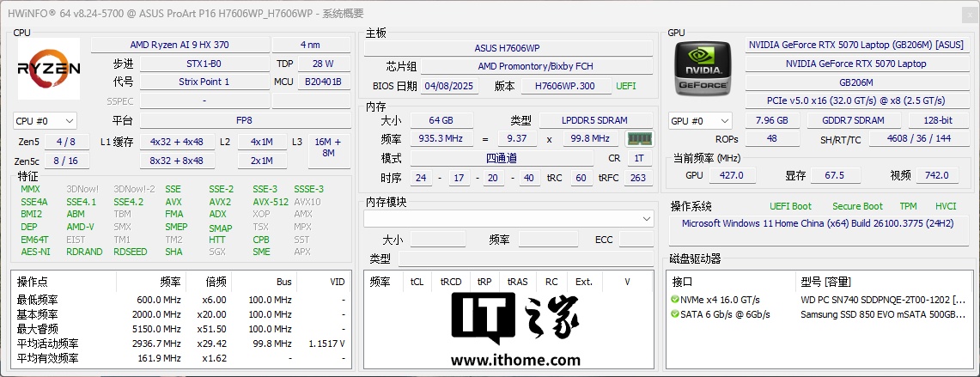Click the Secure Boot status label
This screenshot has width=980, height=377.
coord(856,206)
